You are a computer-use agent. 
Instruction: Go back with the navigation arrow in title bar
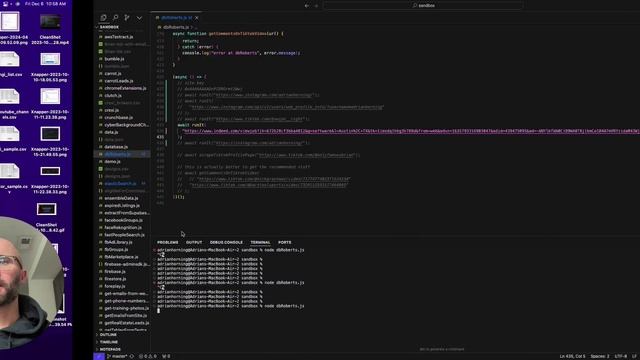[307, 6]
